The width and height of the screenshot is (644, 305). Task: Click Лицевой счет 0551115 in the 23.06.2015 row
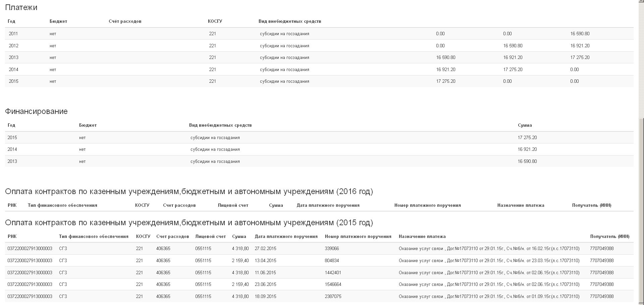click(x=203, y=284)
